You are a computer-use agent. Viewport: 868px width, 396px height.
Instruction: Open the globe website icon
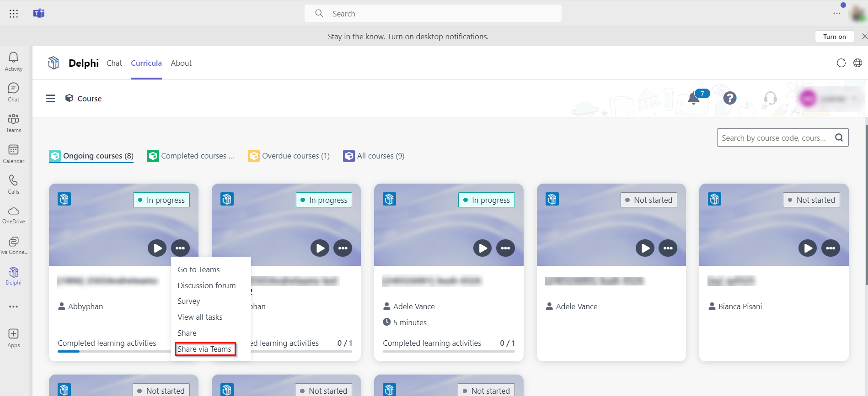(x=858, y=63)
